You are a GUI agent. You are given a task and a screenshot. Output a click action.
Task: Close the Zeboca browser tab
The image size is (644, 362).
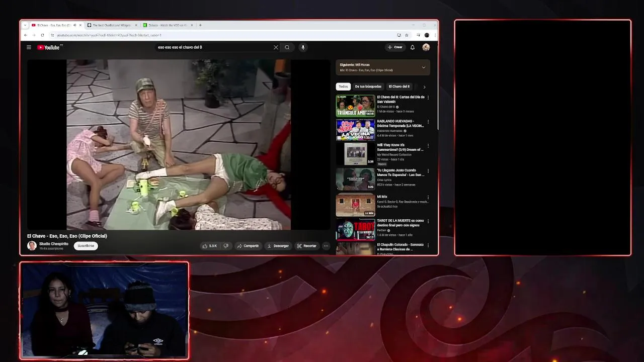pyautogui.click(x=192, y=25)
